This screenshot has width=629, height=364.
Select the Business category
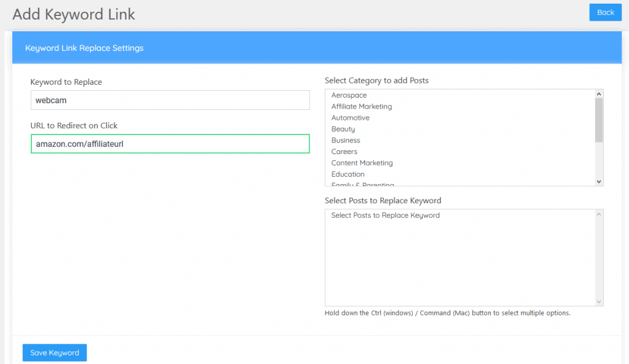[345, 141]
